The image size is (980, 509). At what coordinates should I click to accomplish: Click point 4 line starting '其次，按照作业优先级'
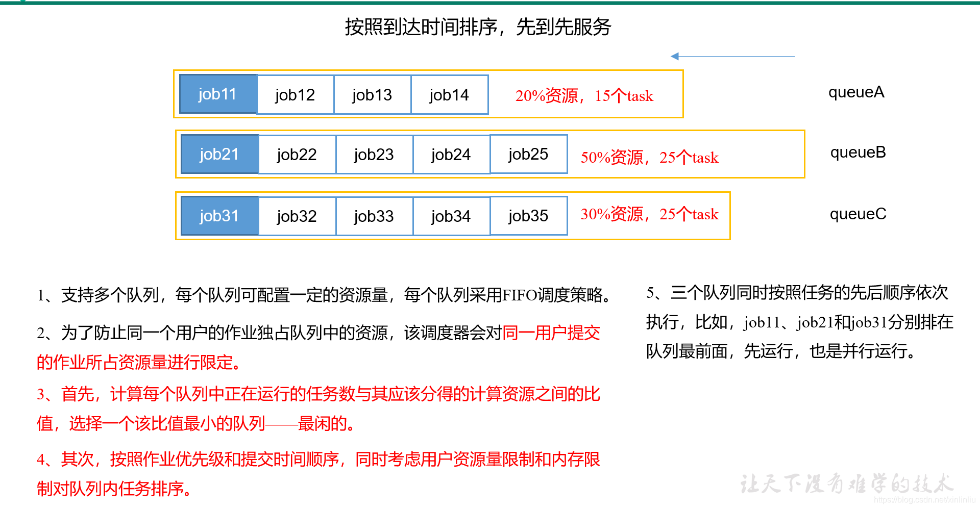point(318,460)
